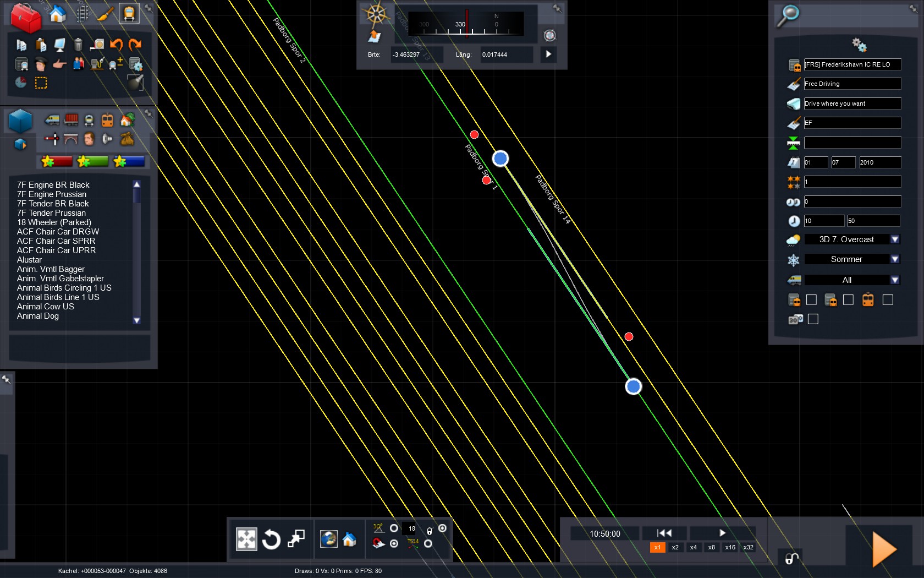The width and height of the screenshot is (924, 578).
Task: Click the scenario name field Frederikshavn
Action: (853, 64)
